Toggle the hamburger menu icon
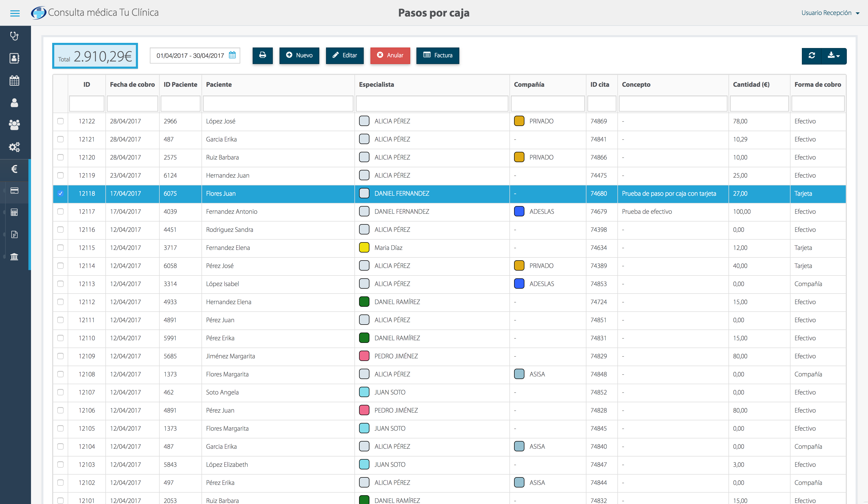 pos(15,13)
